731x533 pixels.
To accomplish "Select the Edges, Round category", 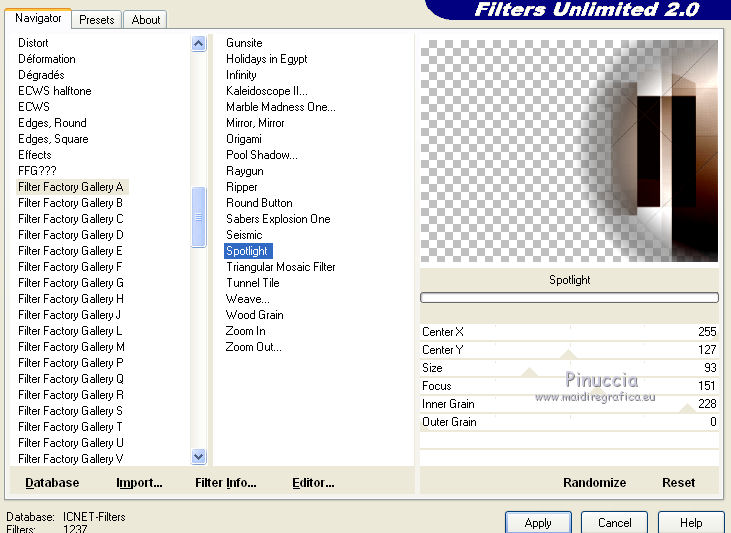I will (52, 123).
